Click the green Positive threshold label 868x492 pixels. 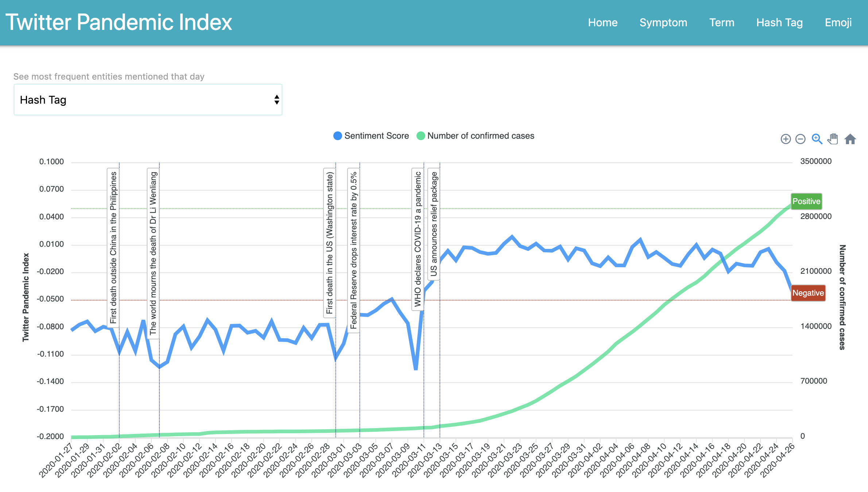click(x=806, y=201)
